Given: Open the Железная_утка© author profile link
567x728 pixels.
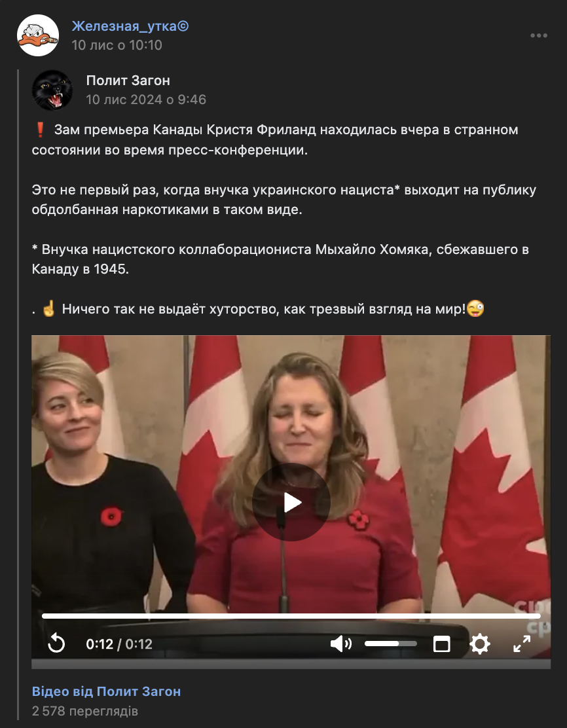Looking at the screenshot, I should (x=130, y=26).
